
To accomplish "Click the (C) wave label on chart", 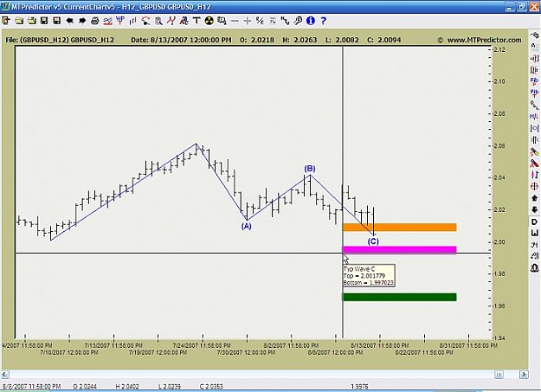I will pyautogui.click(x=373, y=241).
